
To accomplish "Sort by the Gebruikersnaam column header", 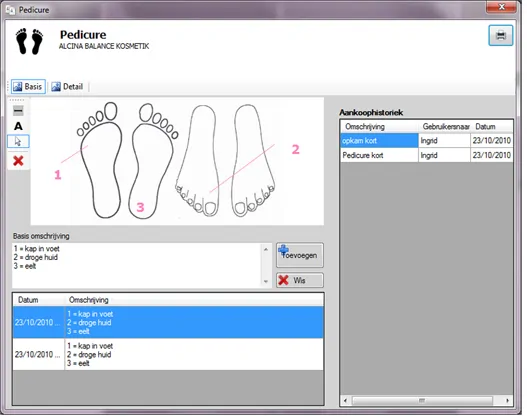I will click(x=445, y=127).
